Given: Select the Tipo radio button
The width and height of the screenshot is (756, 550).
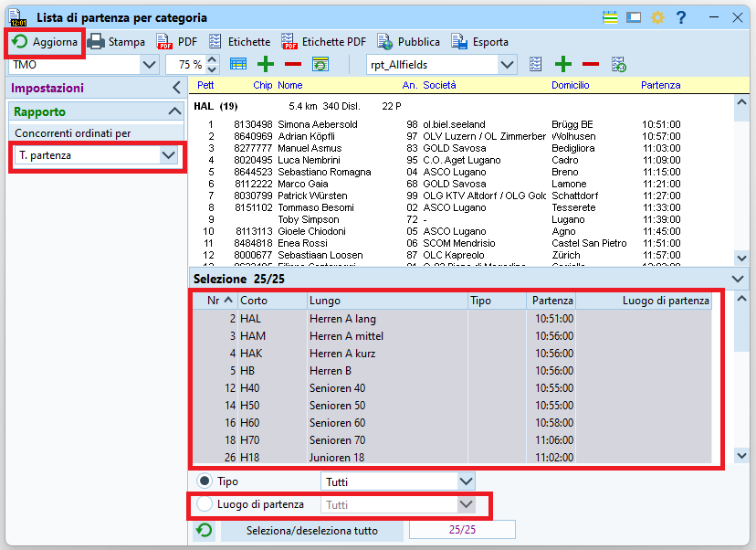Looking at the screenshot, I should pos(205,481).
